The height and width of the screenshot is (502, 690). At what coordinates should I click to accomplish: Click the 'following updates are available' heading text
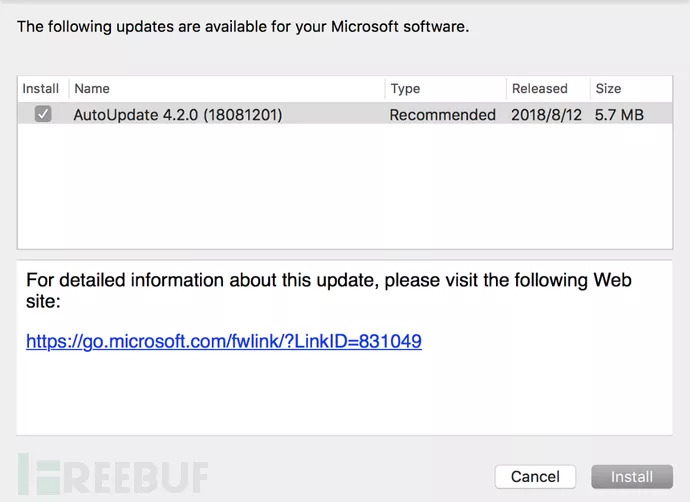click(x=243, y=27)
